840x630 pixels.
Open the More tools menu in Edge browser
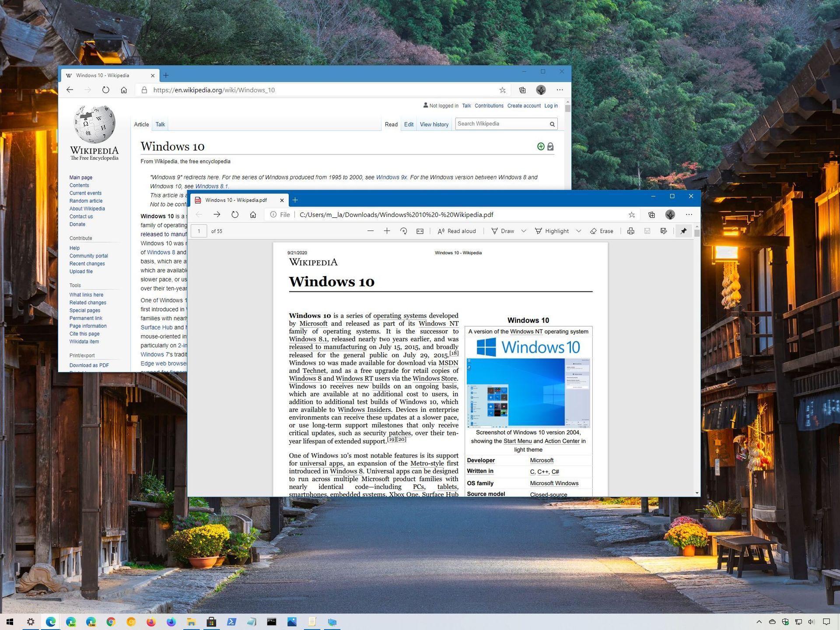(560, 89)
